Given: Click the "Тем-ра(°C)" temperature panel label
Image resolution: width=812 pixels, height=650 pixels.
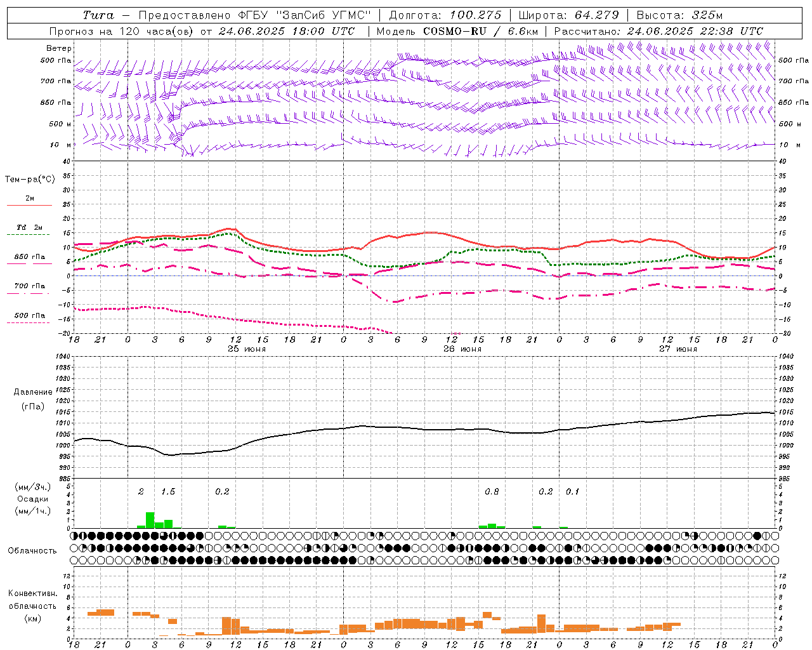Looking at the screenshot, I should (30, 180).
